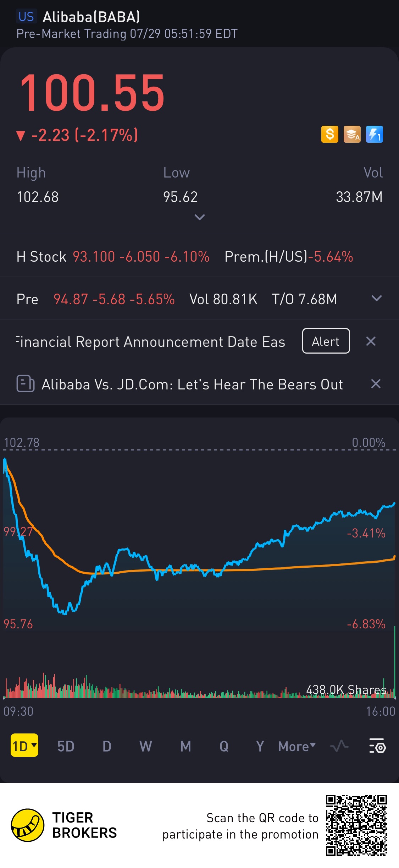
Task: Expand the Pre-market row chevron
Action: click(x=376, y=298)
